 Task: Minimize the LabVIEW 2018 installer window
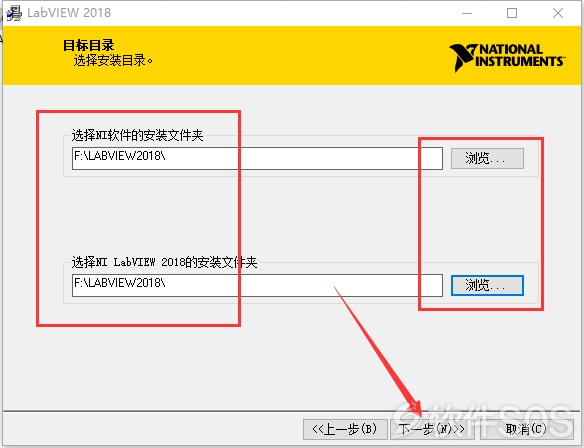(x=467, y=13)
